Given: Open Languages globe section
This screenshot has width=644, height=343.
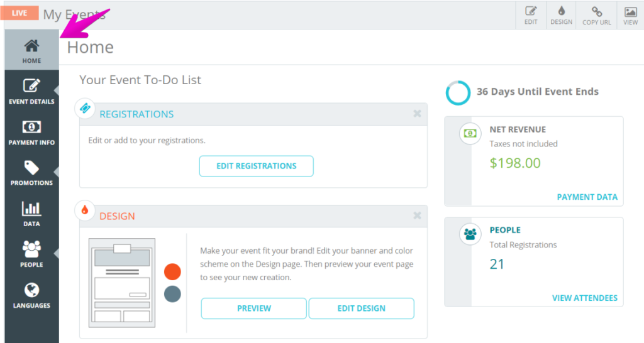Looking at the screenshot, I should coord(31,295).
